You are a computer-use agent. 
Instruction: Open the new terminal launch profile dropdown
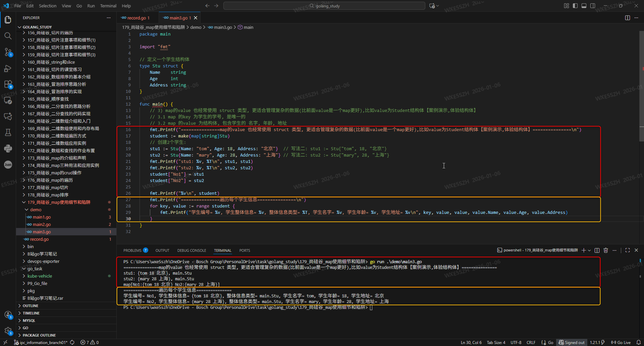pos(589,250)
